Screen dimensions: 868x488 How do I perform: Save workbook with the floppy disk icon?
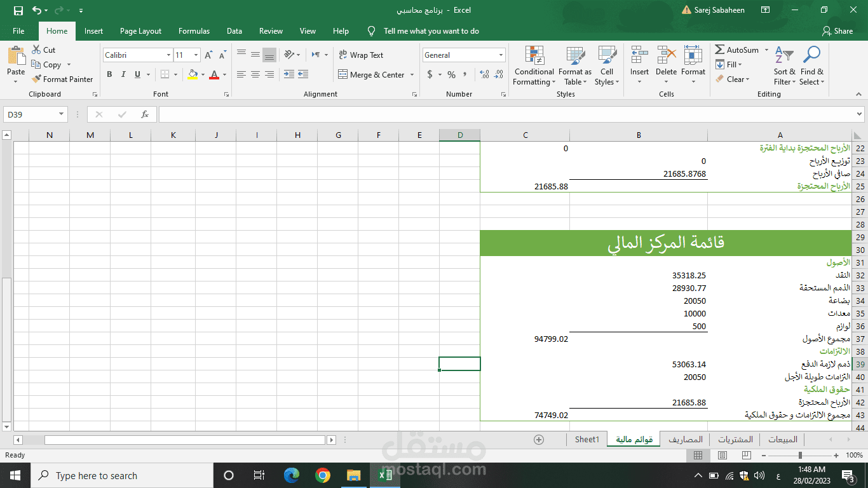(x=18, y=10)
